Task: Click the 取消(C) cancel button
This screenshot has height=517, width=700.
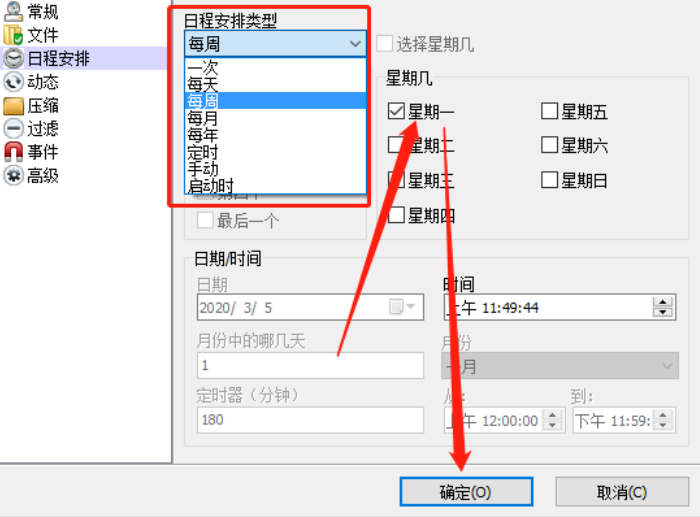Action: coord(622,492)
